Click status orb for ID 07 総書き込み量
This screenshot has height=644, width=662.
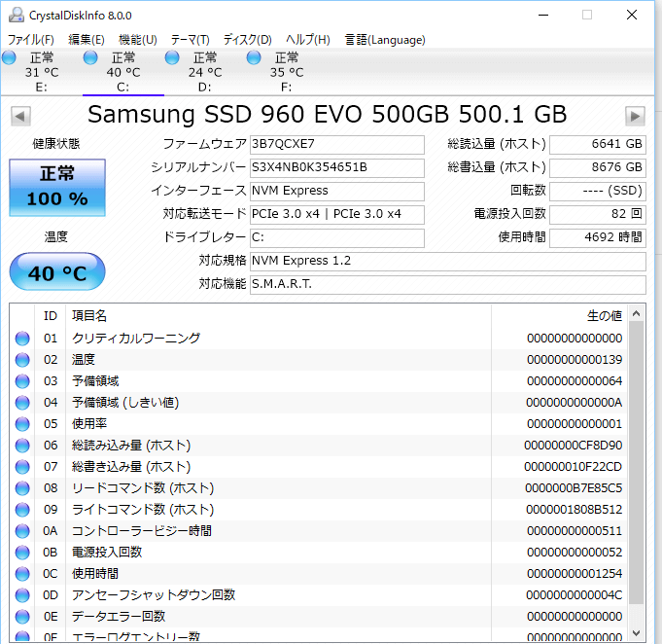click(x=22, y=467)
